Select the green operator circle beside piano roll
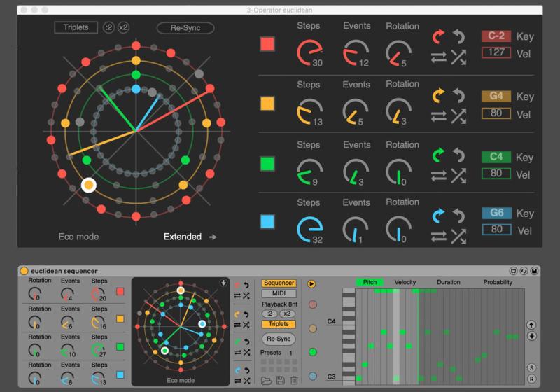 [x=313, y=352]
